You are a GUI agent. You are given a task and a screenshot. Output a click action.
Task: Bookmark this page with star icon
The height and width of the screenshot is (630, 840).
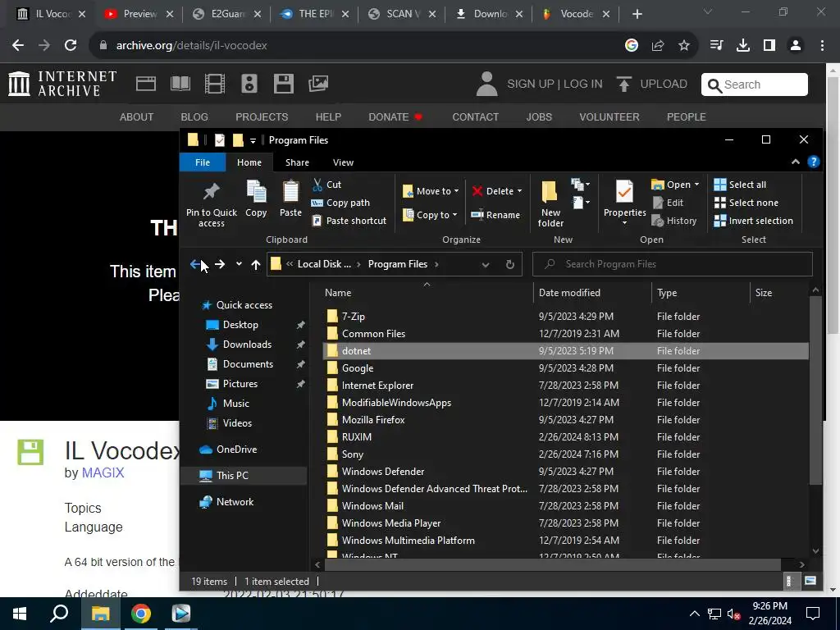click(x=684, y=46)
